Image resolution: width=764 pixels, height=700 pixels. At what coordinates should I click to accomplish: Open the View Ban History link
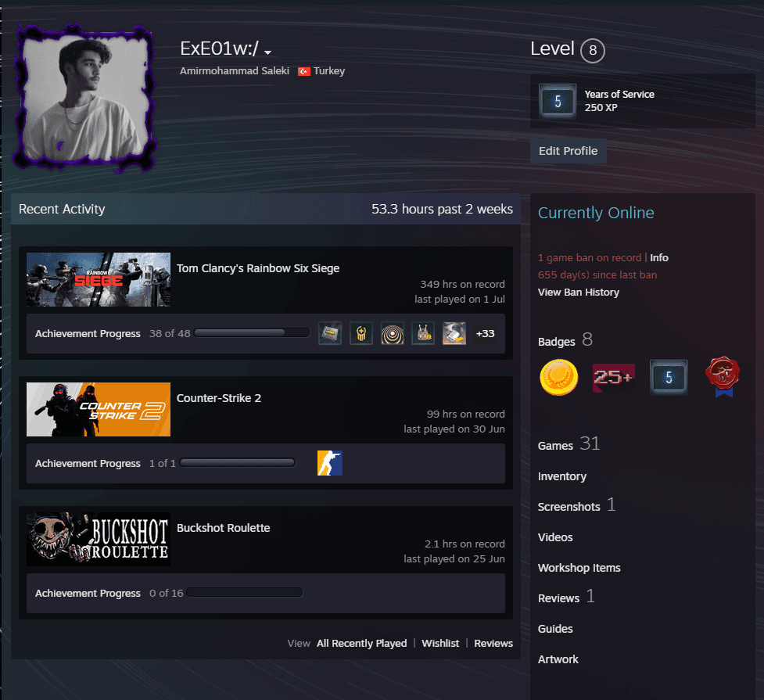coord(579,292)
